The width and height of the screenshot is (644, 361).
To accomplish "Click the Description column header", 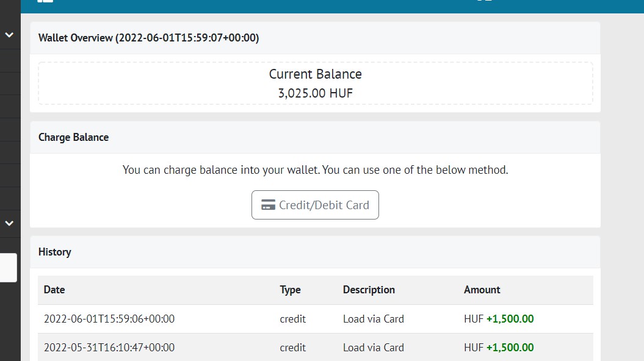I will pos(369,290).
